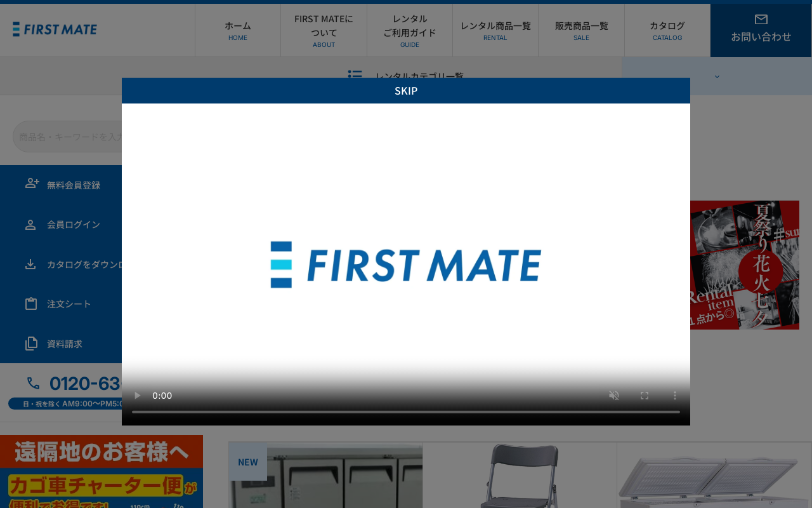Open カタログをダウンロード link

84,264
